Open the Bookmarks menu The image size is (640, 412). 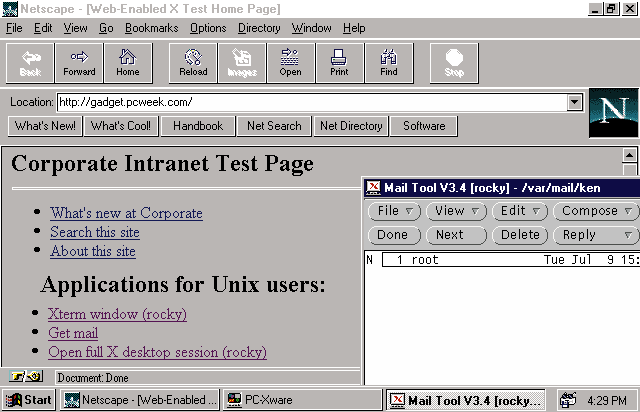(151, 28)
